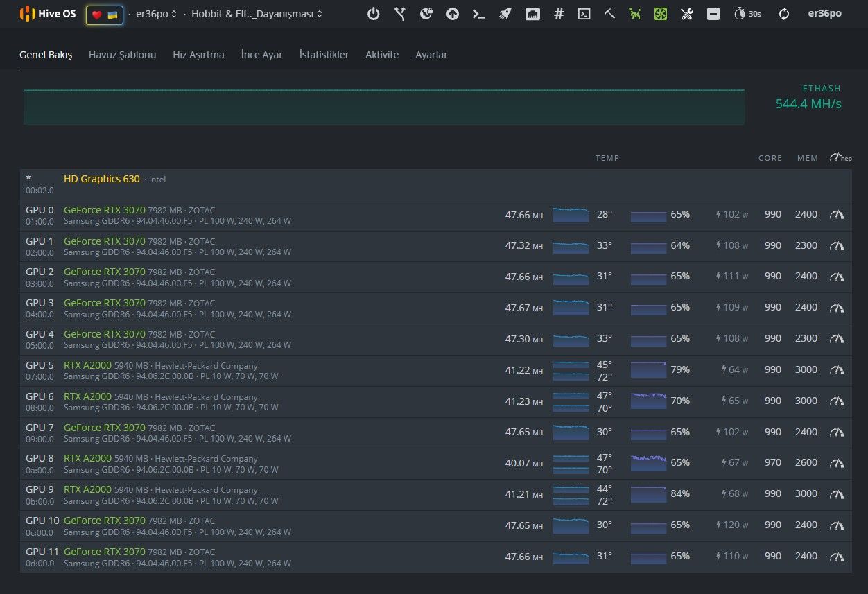Click GPU 10 power 120 w value
This screenshot has width=868, height=594.
click(x=731, y=525)
